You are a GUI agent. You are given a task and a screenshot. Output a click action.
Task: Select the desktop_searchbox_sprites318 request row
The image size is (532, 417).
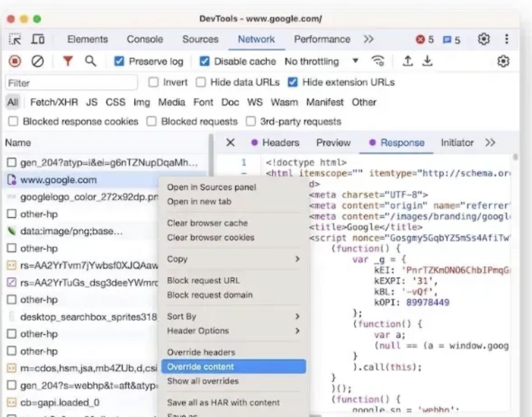pyautogui.click(x=81, y=317)
